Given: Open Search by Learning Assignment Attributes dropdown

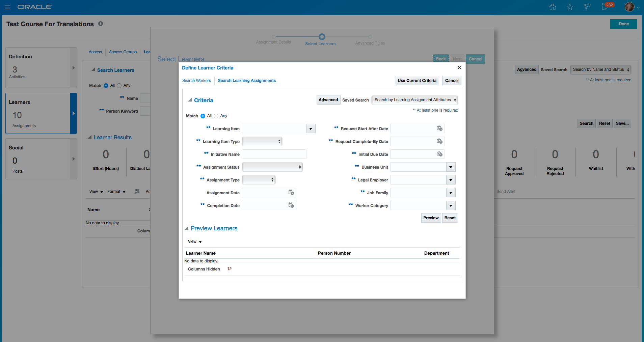Looking at the screenshot, I should point(415,100).
